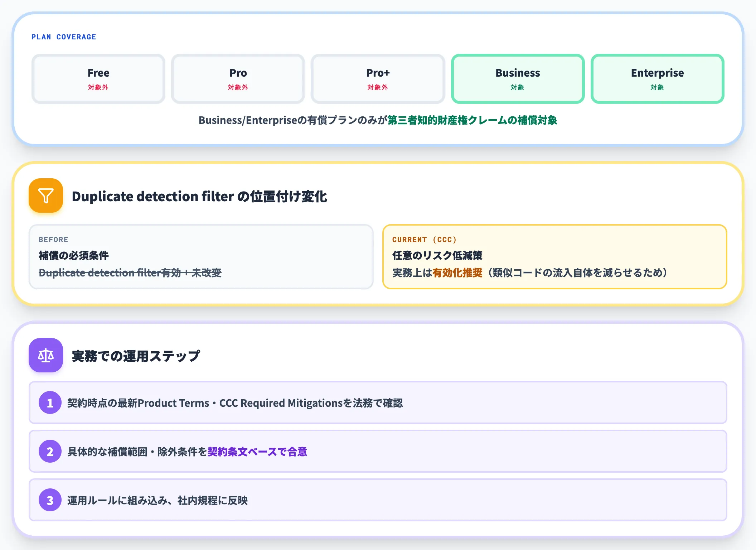Image resolution: width=756 pixels, height=550 pixels.
Task: Click the PLAN COVERAGE label
Action: coord(64,37)
